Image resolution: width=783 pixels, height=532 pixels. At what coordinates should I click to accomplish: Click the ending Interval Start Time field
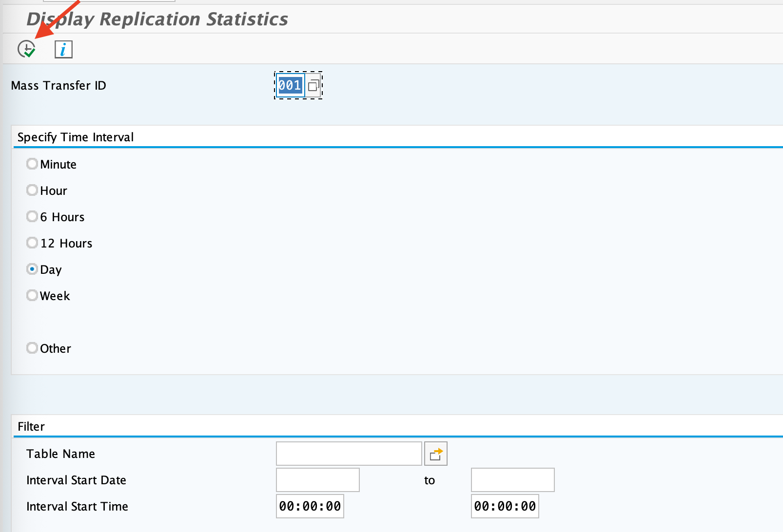click(505, 506)
